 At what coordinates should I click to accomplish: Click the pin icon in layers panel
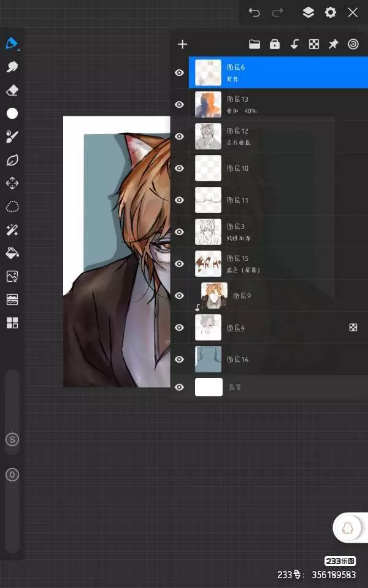point(333,44)
